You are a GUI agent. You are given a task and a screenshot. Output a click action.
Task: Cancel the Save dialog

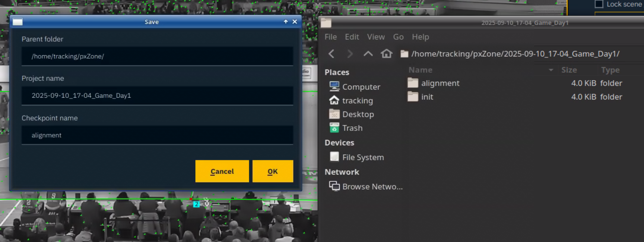(222, 171)
